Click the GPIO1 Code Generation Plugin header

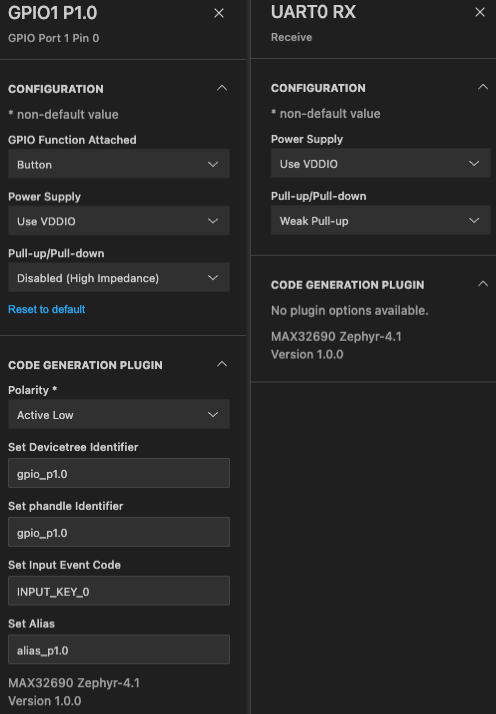coord(85,365)
